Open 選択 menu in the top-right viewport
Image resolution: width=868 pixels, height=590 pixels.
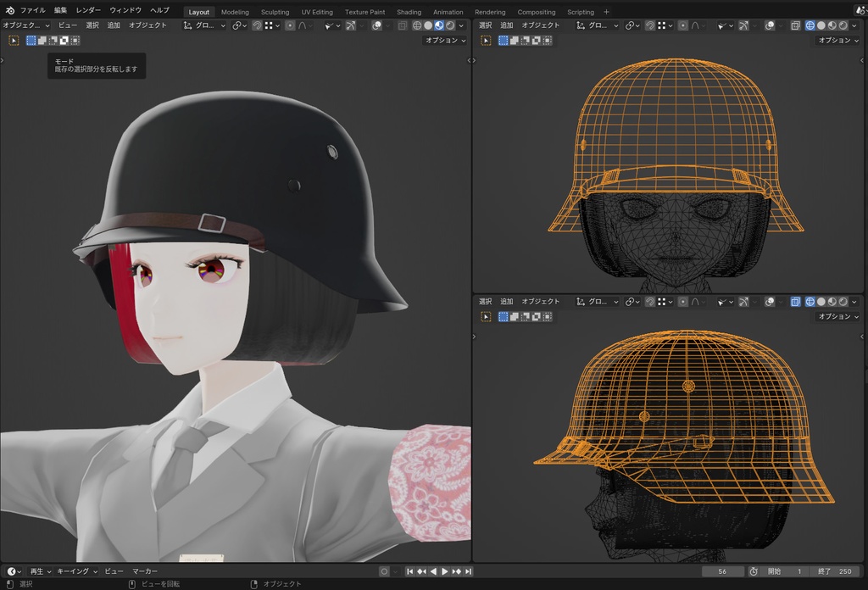tap(486, 25)
